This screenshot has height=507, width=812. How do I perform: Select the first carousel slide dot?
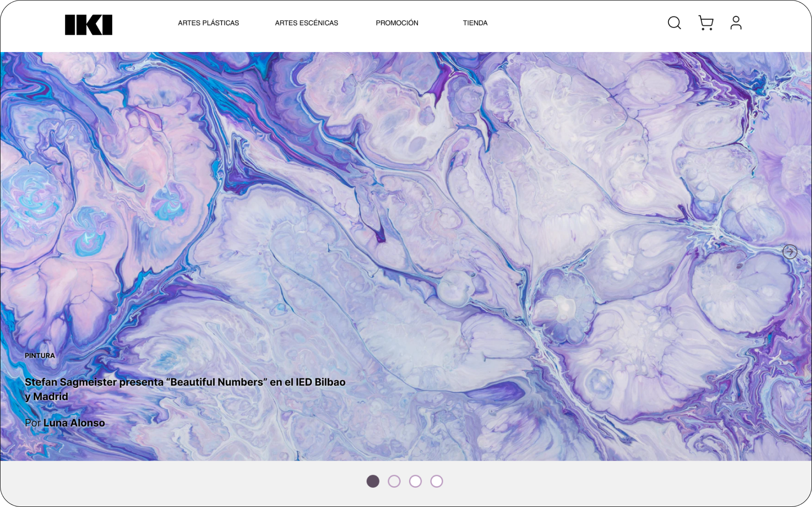pyautogui.click(x=373, y=481)
